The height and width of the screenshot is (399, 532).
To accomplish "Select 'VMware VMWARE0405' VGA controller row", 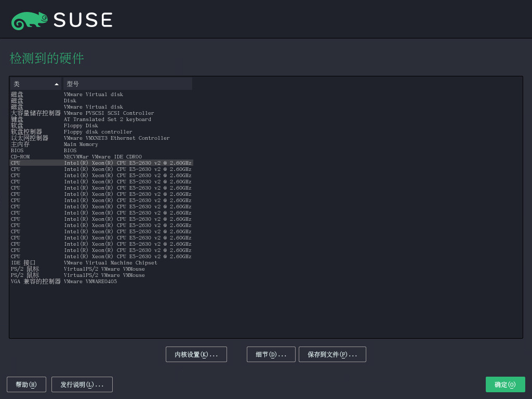I will point(101,282).
